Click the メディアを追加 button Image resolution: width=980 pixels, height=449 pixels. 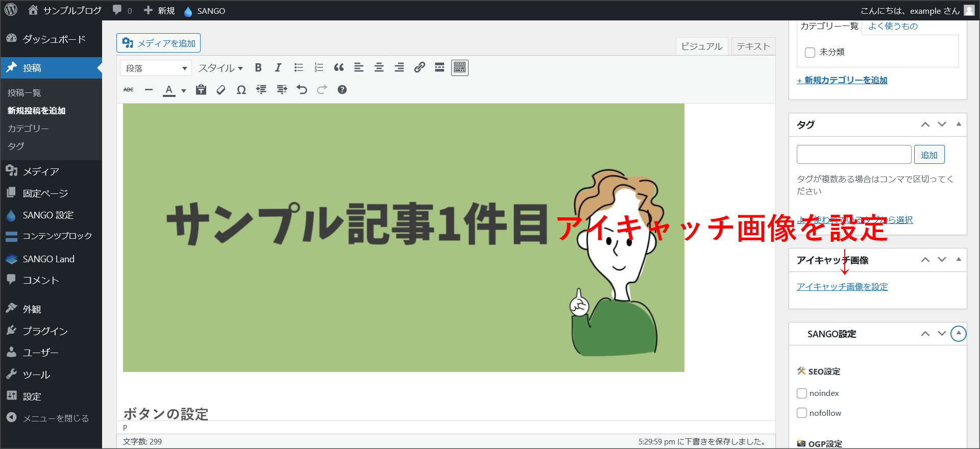coord(159,43)
